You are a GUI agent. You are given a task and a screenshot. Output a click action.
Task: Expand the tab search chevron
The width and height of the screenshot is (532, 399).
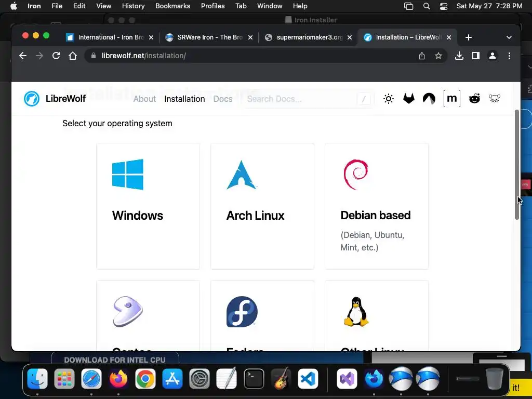point(509,37)
